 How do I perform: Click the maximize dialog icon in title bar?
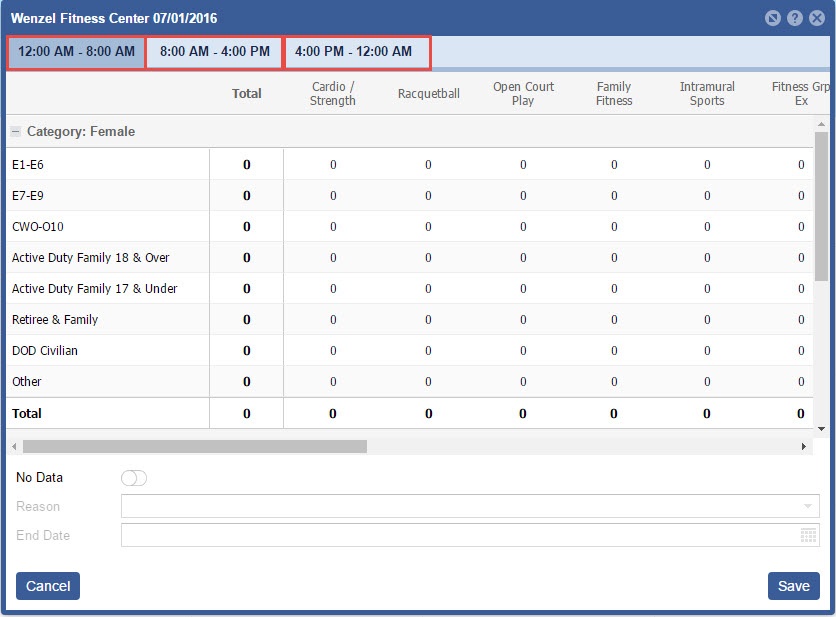773,19
